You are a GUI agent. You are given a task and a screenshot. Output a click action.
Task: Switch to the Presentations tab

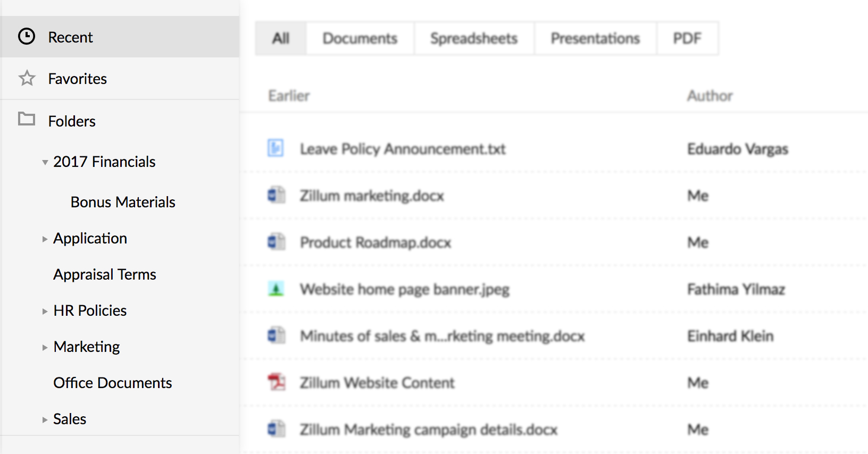pyautogui.click(x=595, y=38)
